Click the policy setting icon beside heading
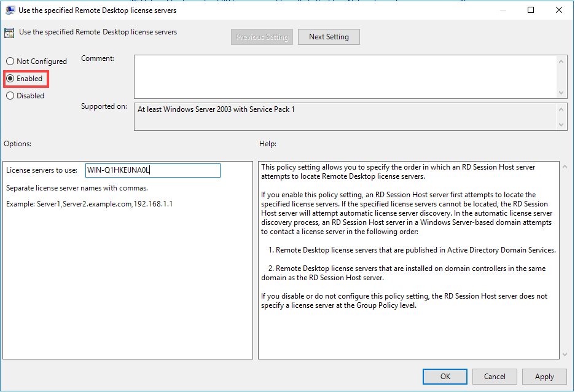Screen dimensions: 575x392 pos(9,33)
